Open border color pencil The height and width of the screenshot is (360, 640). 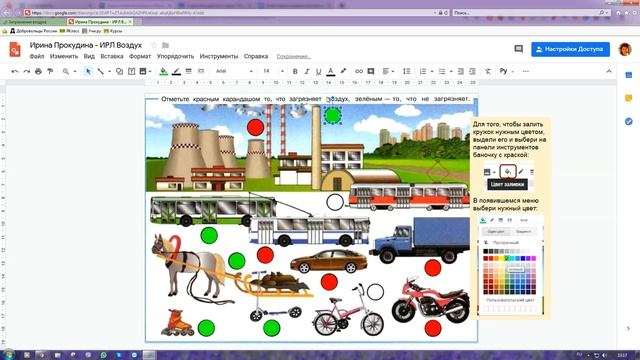(x=176, y=71)
